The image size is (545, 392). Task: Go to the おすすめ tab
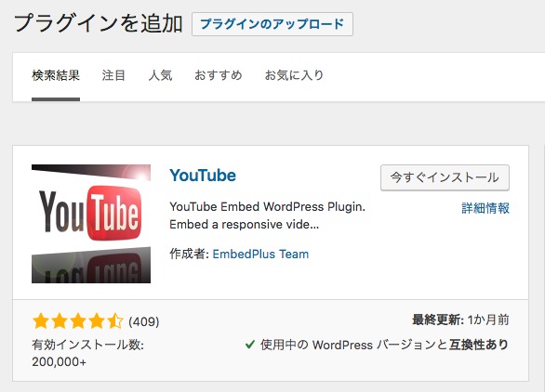(219, 75)
